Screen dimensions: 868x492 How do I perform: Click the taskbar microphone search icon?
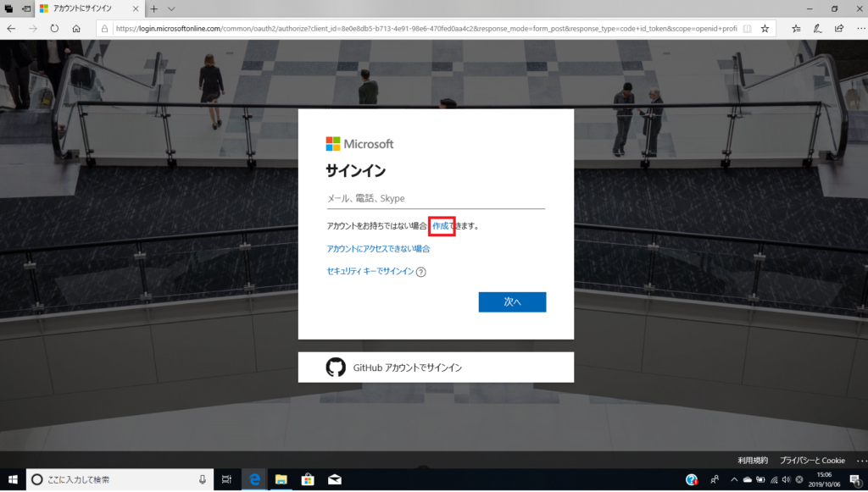pyautogui.click(x=203, y=479)
